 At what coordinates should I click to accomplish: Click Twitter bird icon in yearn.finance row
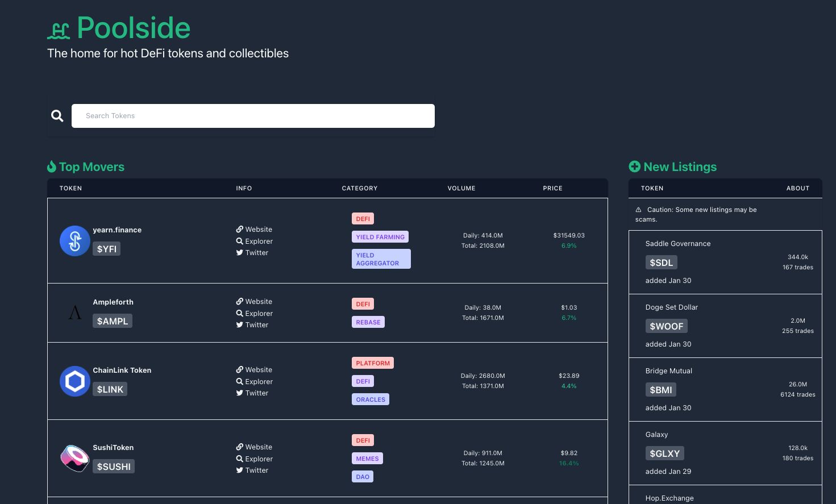coord(240,253)
